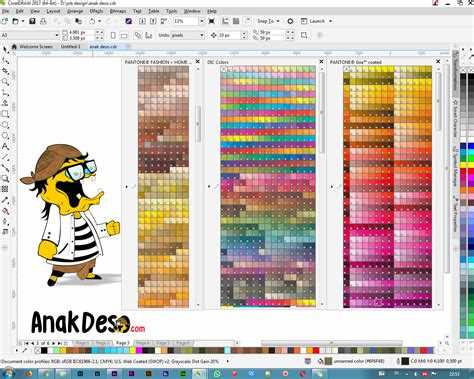This screenshot has width=474, height=379.
Task: Switch to the Untitled-1 document tab
Action: pyautogui.click(x=70, y=47)
